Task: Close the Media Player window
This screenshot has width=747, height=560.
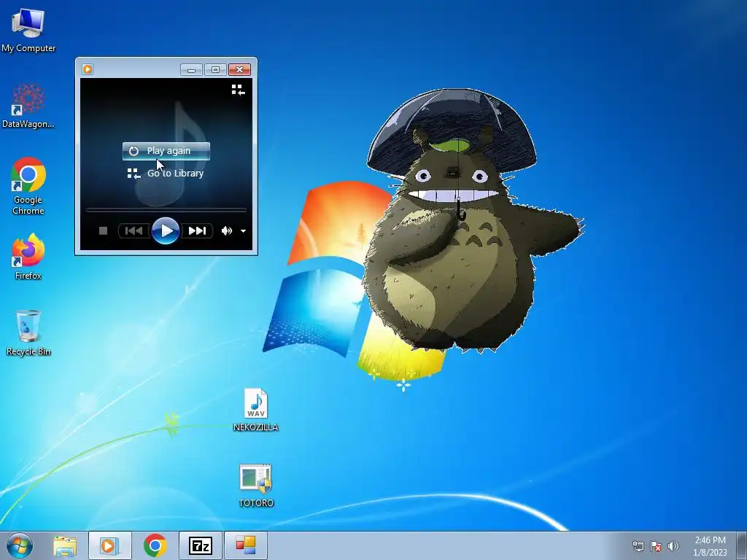Action: pos(239,70)
